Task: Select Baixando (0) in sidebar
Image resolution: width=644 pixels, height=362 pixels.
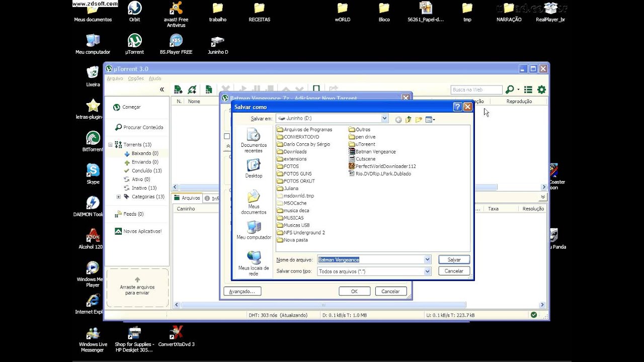Action: 145,153
